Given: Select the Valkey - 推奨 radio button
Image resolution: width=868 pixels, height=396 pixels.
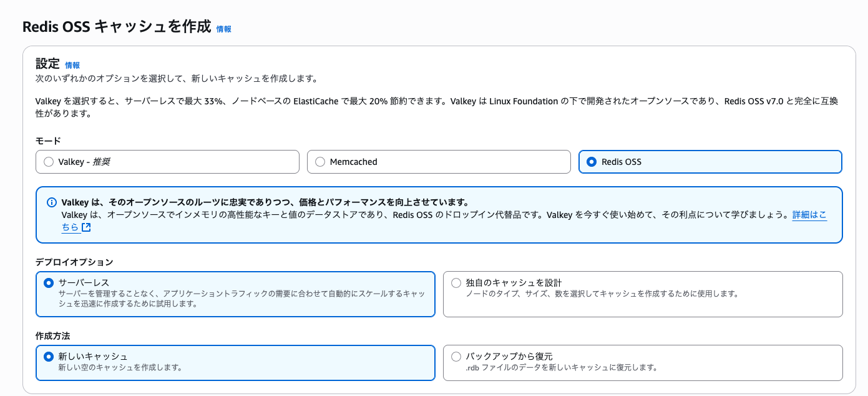Looking at the screenshot, I should [x=49, y=161].
